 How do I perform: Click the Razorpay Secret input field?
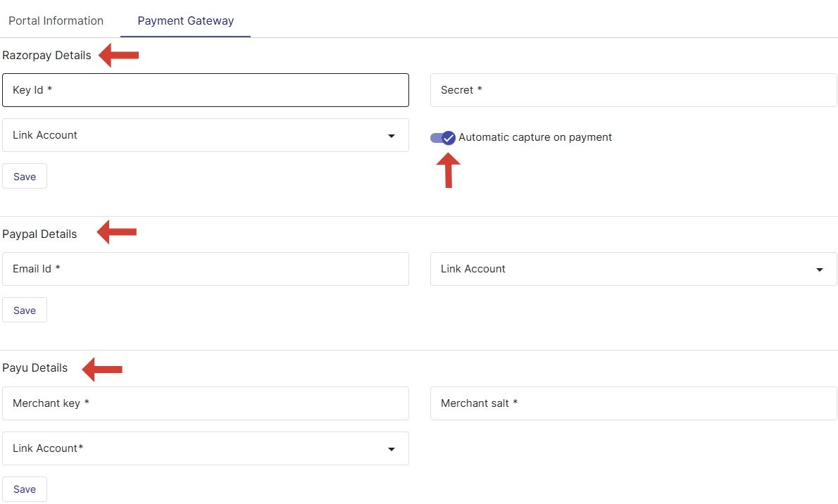(633, 90)
